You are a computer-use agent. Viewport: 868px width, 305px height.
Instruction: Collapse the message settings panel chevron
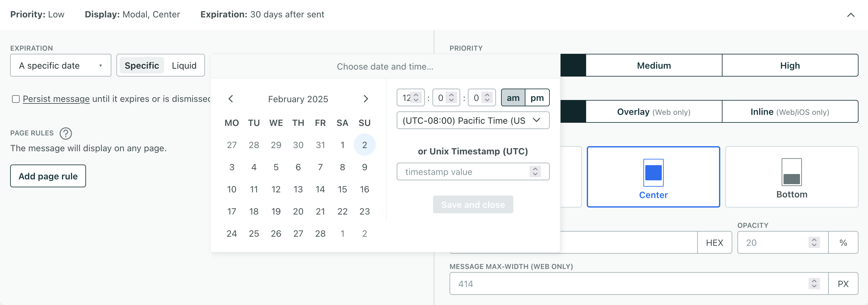851,15
